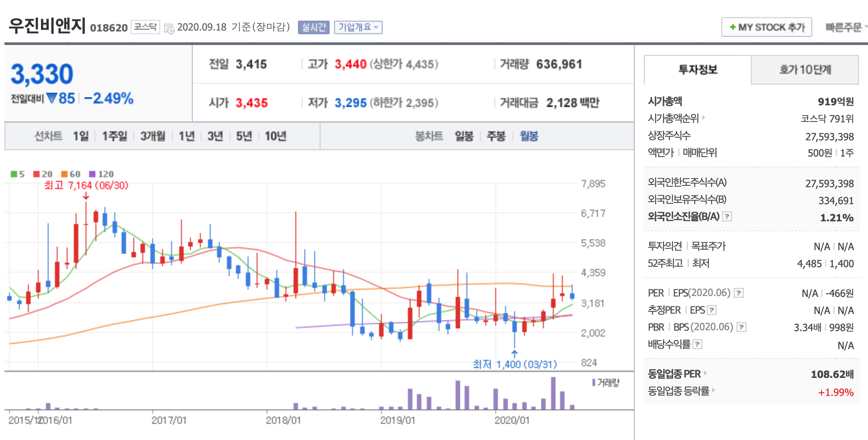Click the help icon next to BPS (2020.06)
This screenshot has width=868, height=440.
coord(741,327)
